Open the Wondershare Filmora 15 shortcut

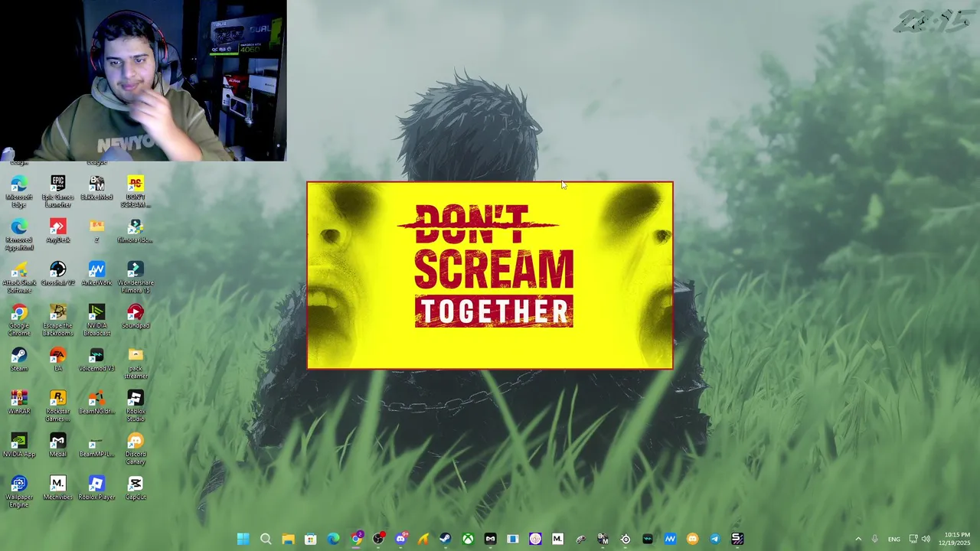click(x=136, y=277)
